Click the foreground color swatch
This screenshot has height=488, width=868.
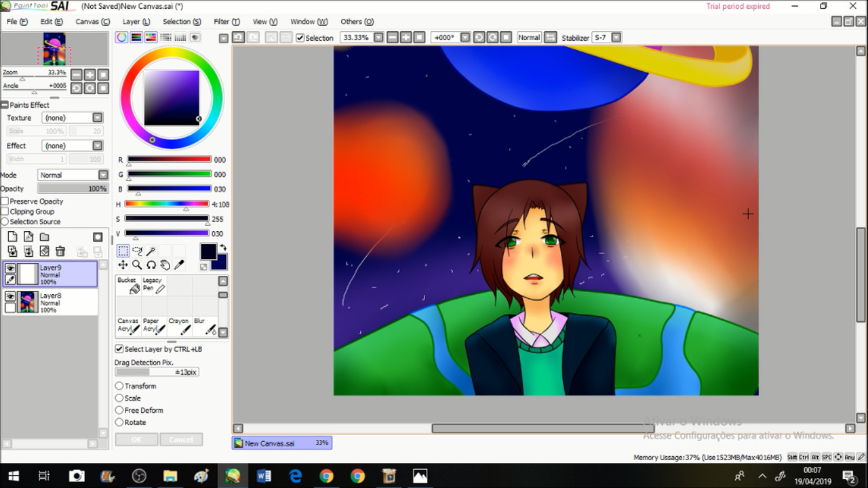click(x=208, y=251)
